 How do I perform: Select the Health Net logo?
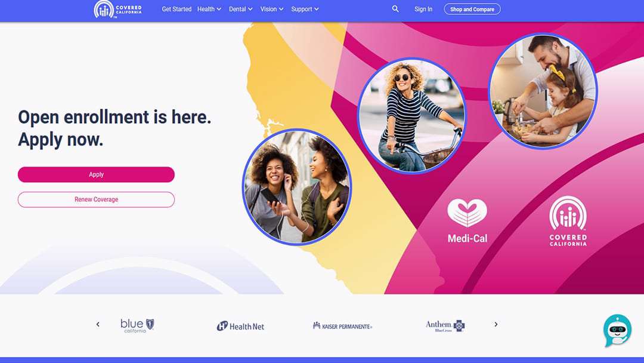tap(241, 327)
